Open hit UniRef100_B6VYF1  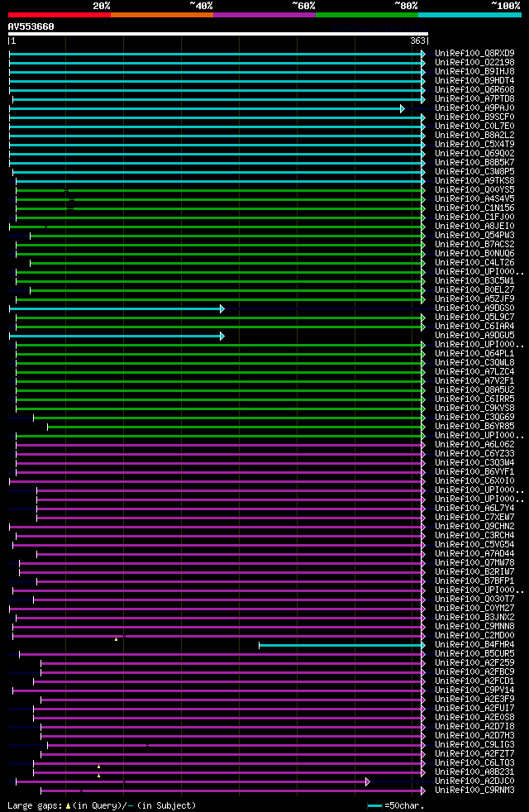click(474, 472)
